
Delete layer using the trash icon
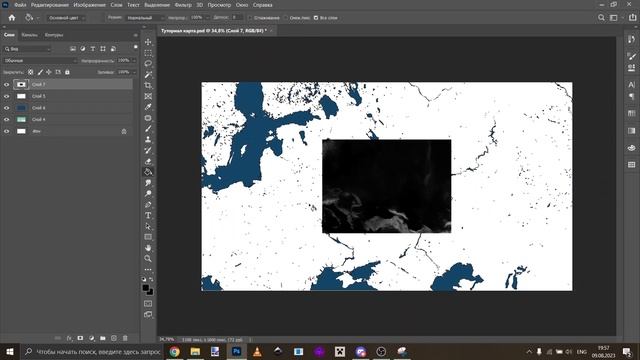(x=125, y=338)
